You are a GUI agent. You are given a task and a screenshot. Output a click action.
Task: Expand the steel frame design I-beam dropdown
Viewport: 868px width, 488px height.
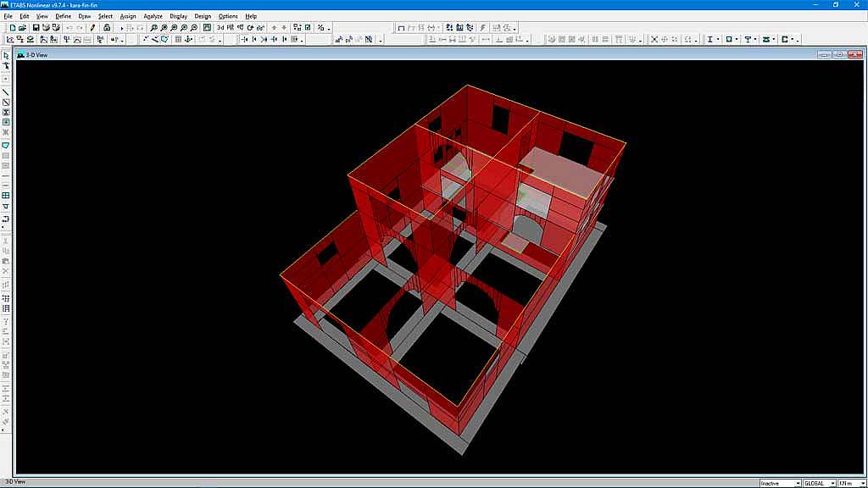[x=716, y=39]
